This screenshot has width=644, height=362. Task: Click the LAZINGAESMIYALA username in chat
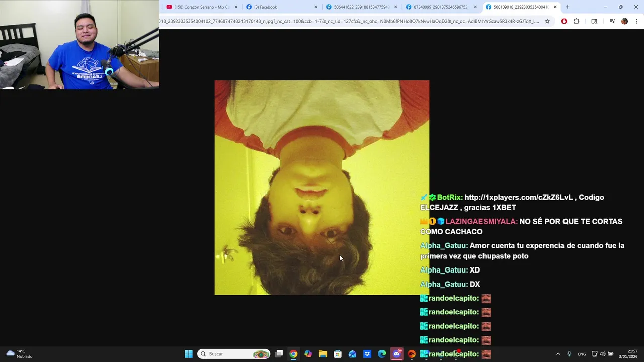pyautogui.click(x=480, y=221)
